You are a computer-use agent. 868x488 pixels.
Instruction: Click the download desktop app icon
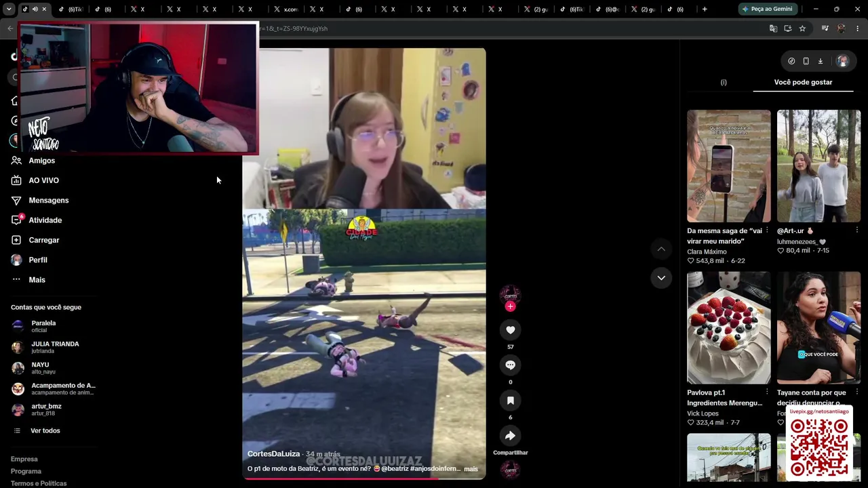[x=820, y=61]
